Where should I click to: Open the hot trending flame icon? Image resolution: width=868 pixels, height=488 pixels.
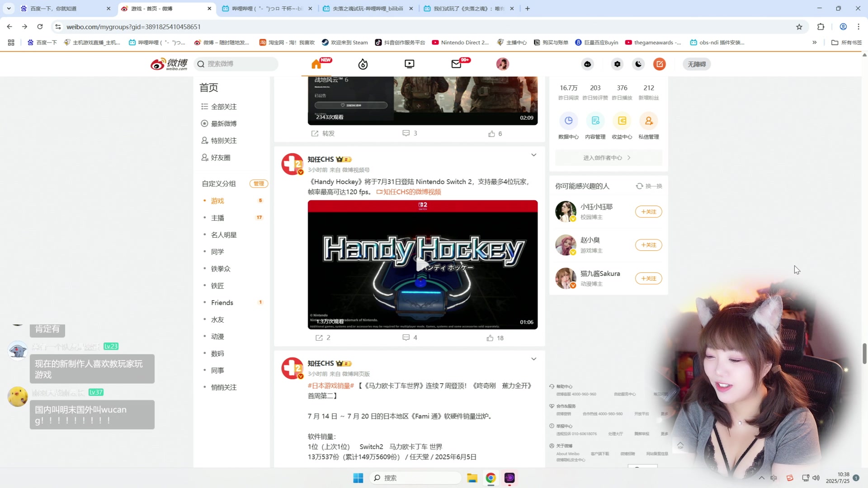point(363,64)
